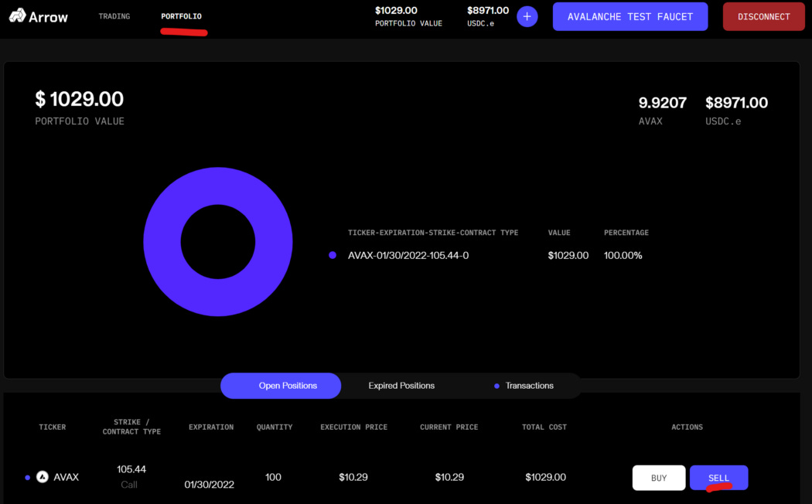Click the 100.00% percentage value
Viewport: 812px width, 504px height.
623,255
